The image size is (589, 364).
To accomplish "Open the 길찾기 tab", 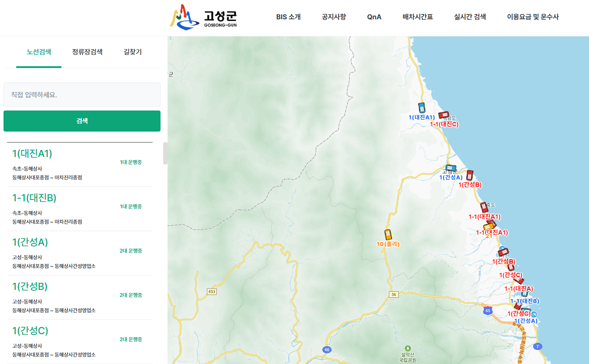I will click(x=132, y=52).
